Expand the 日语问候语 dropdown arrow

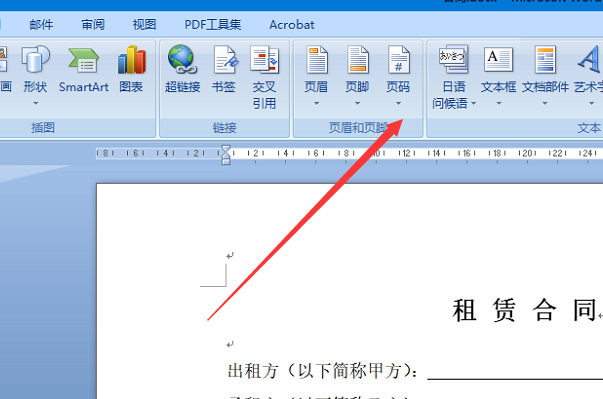tap(473, 103)
